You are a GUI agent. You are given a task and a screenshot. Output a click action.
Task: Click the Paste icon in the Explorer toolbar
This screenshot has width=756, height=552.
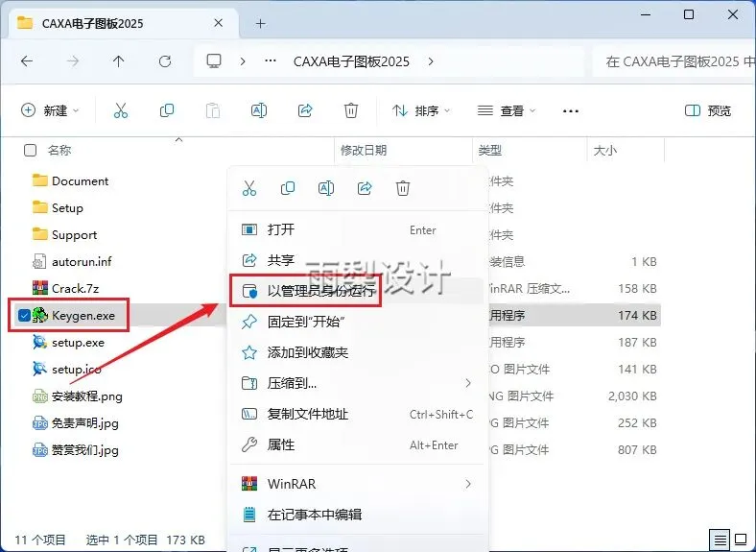click(x=213, y=111)
